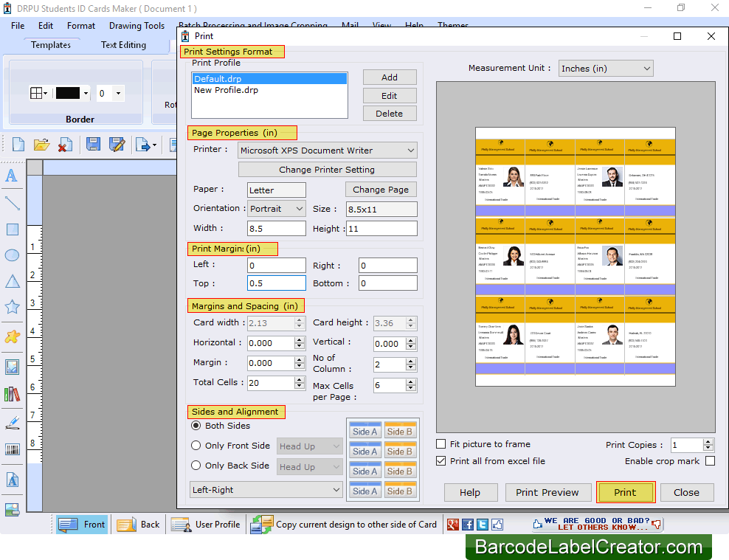Select the Text tool in the left toolbar
The height and width of the screenshot is (560, 729).
[x=12, y=176]
